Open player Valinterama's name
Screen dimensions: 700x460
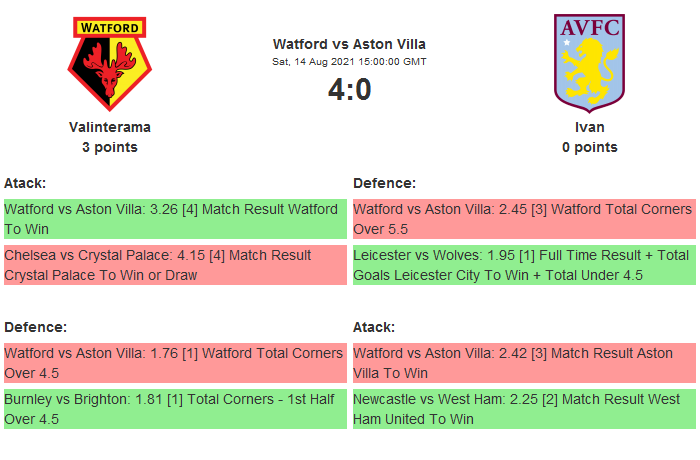click(110, 127)
